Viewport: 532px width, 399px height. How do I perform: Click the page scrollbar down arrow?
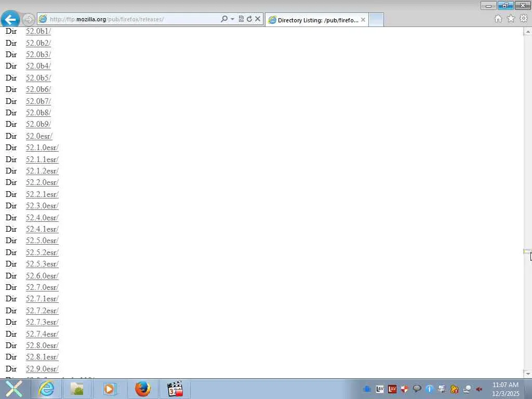click(x=527, y=374)
